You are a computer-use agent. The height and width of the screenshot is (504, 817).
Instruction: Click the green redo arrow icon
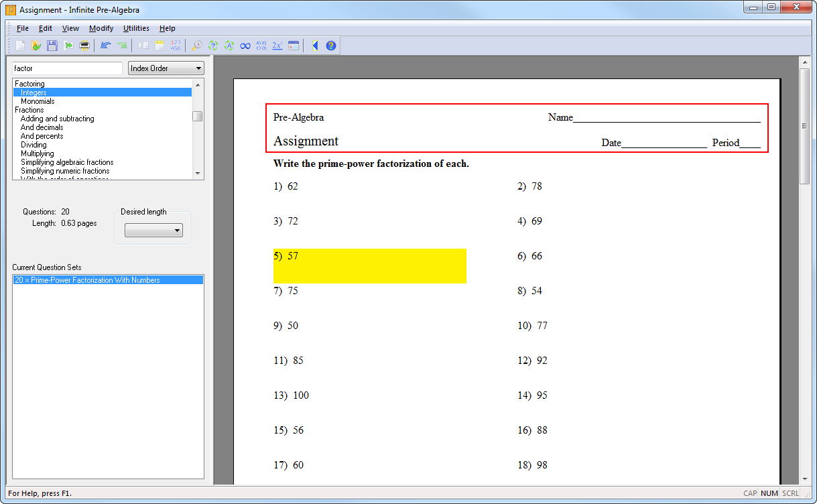click(122, 46)
